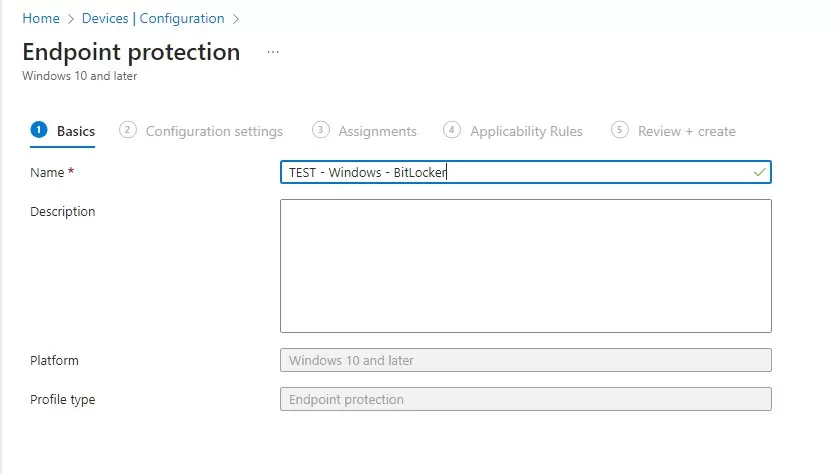
Task: Click into the Name text field
Action: [526, 172]
